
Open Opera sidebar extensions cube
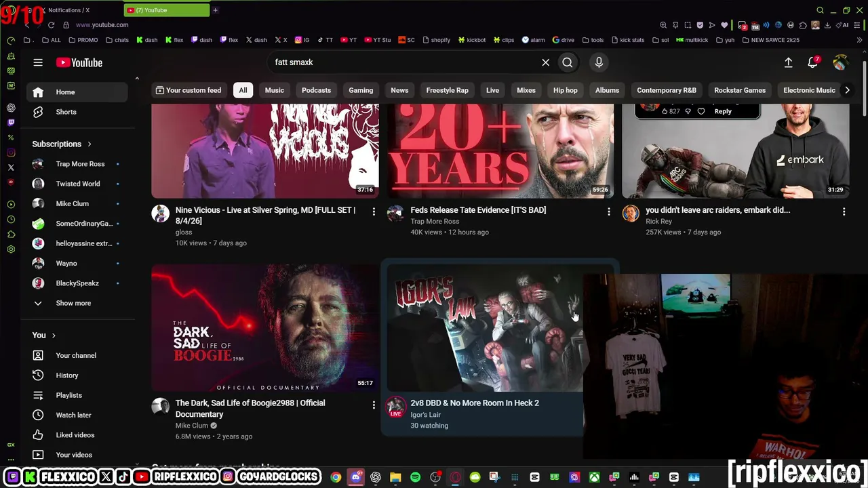[11, 235]
